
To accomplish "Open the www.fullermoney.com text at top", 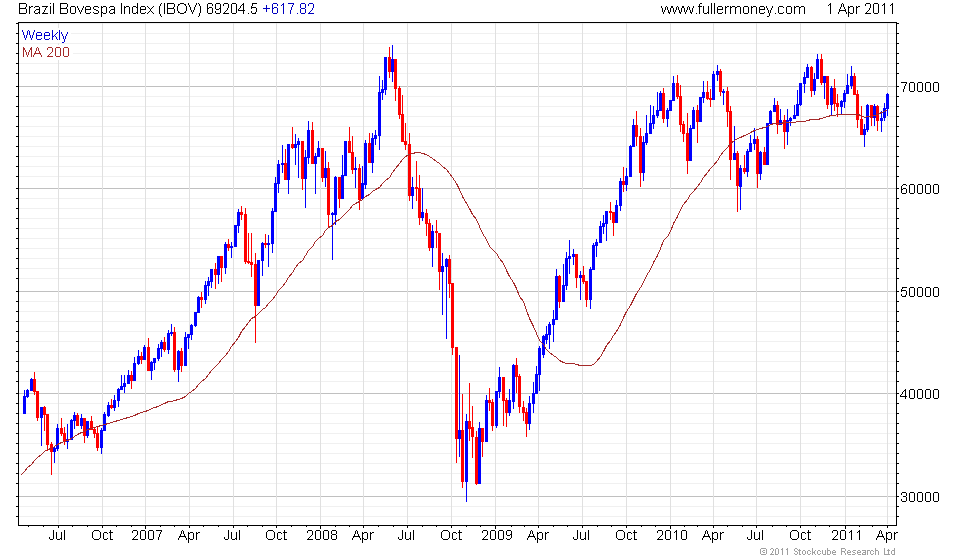I will tap(732, 9).
